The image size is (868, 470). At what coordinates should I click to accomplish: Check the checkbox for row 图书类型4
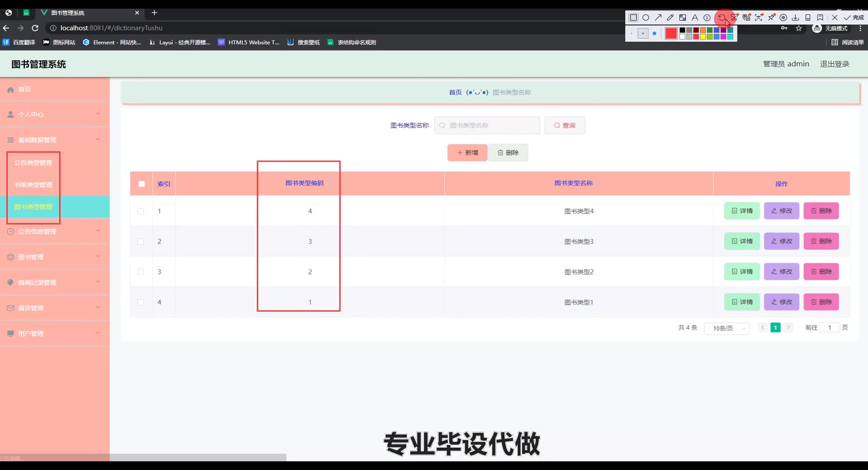tap(141, 211)
